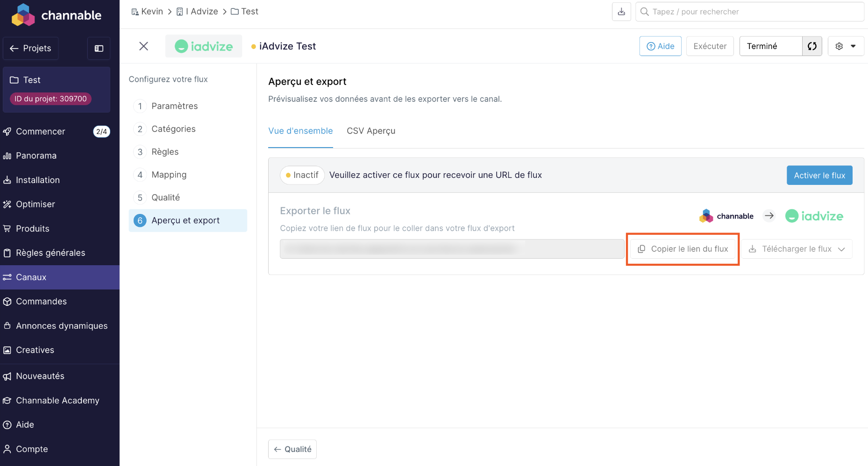The width and height of the screenshot is (868, 466).
Task: Select the Vue d'ensemble tab
Action: click(x=300, y=131)
